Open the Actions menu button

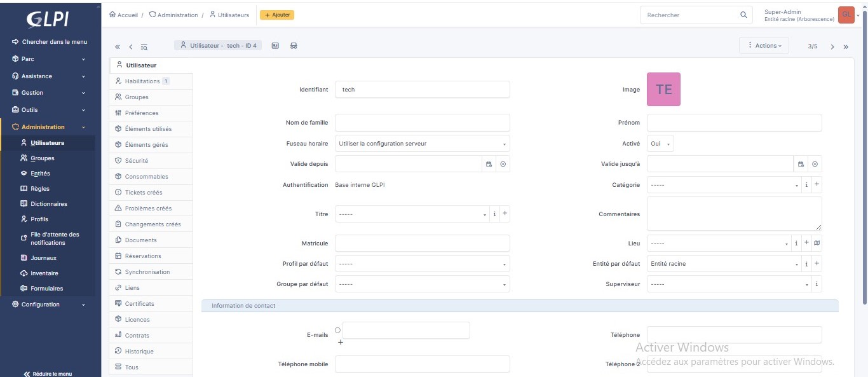click(764, 46)
